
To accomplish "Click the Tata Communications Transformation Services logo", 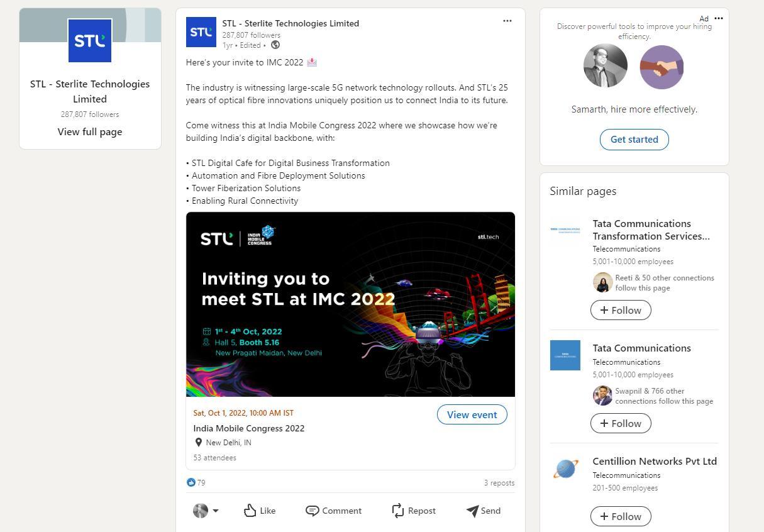I will coord(565,230).
